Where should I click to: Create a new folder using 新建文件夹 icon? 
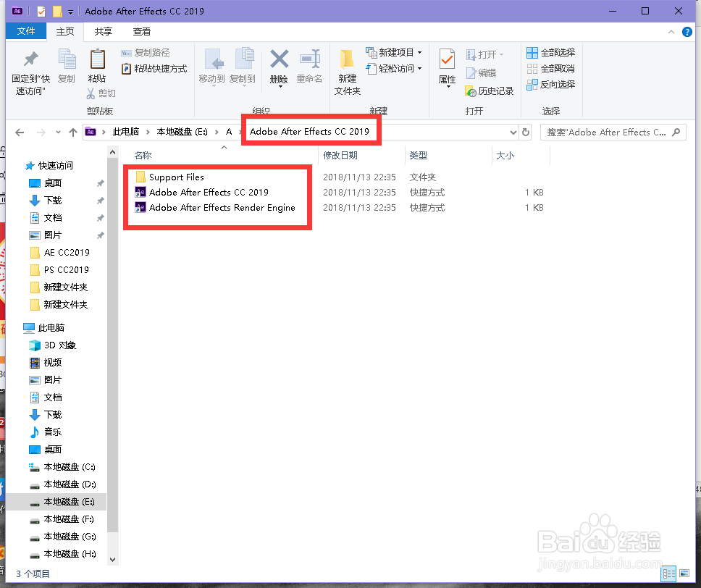[x=346, y=70]
